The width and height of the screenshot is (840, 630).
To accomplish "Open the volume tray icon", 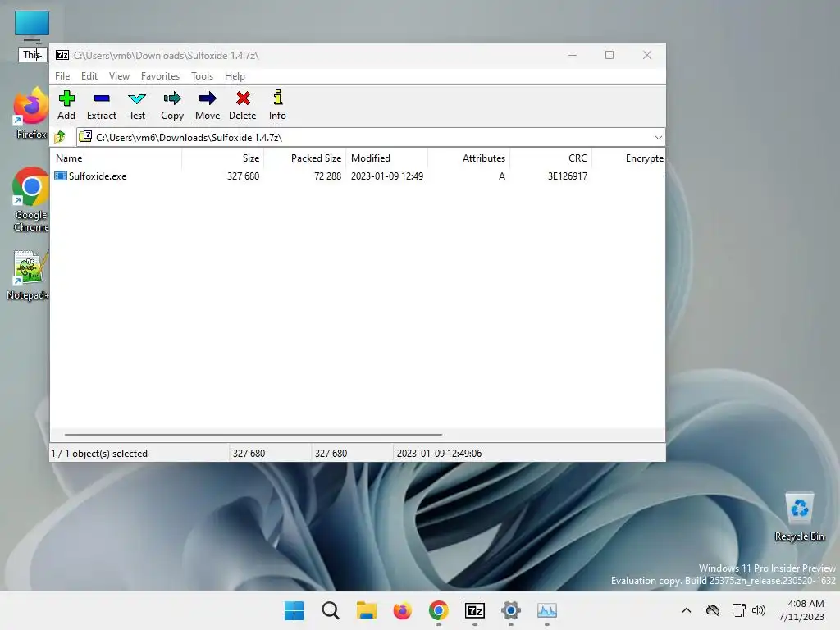I will [x=759, y=610].
